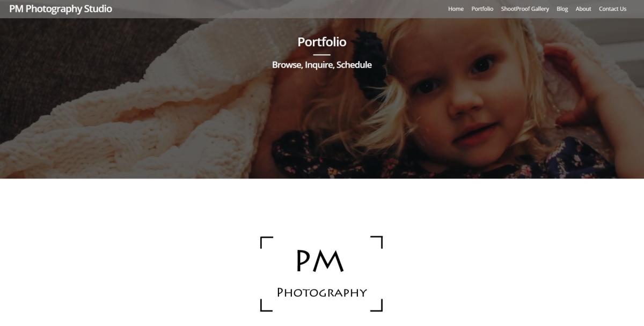Open the About page link
Screen dimensions: 644x326
pos(583,9)
